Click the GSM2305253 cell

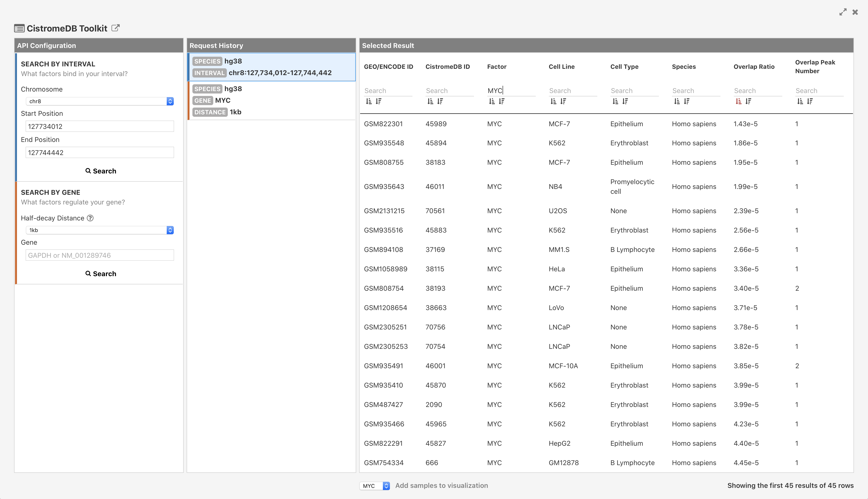click(386, 346)
